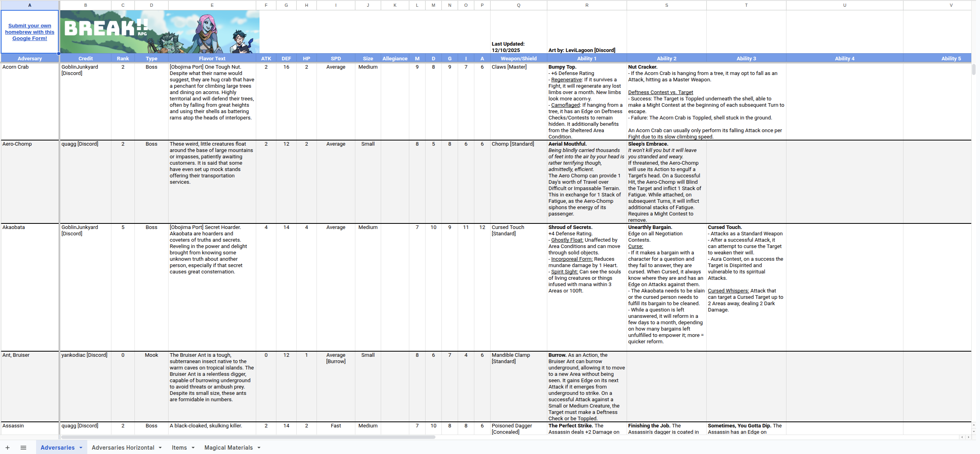Open the all-sheets list via hamburger icon
The image size is (980, 454).
23,447
